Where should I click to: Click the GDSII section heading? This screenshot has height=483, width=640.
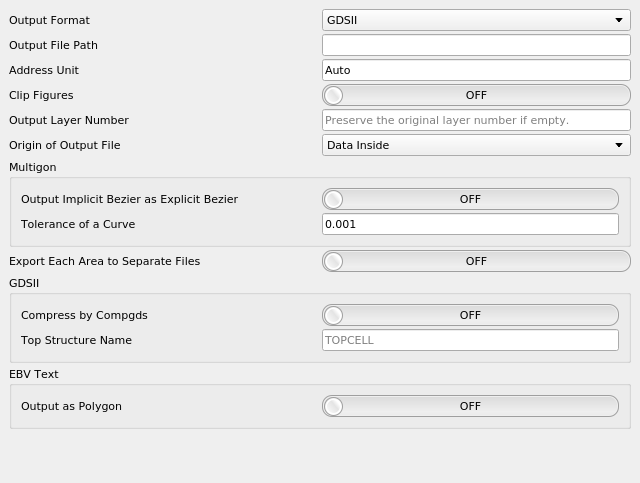tap(24, 283)
